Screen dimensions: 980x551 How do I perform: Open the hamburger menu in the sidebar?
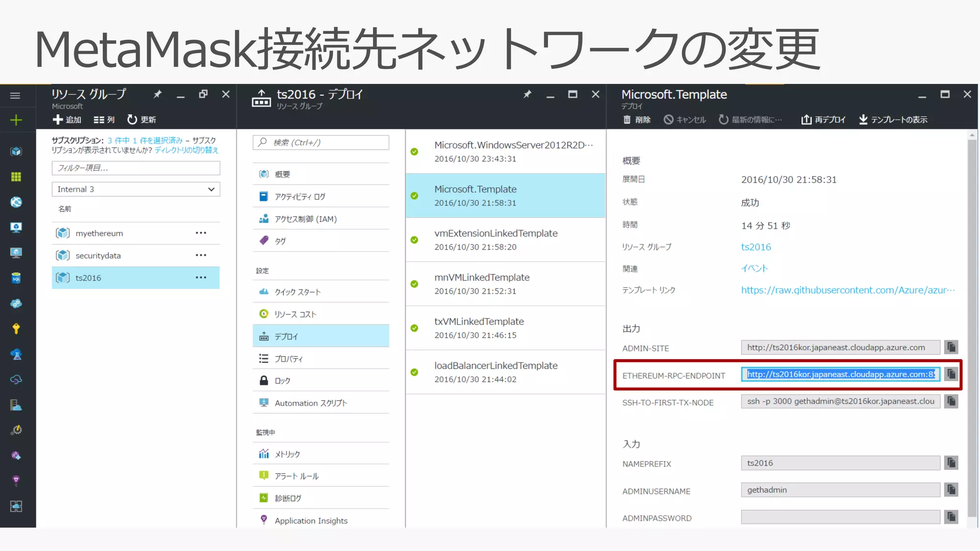tap(15, 96)
